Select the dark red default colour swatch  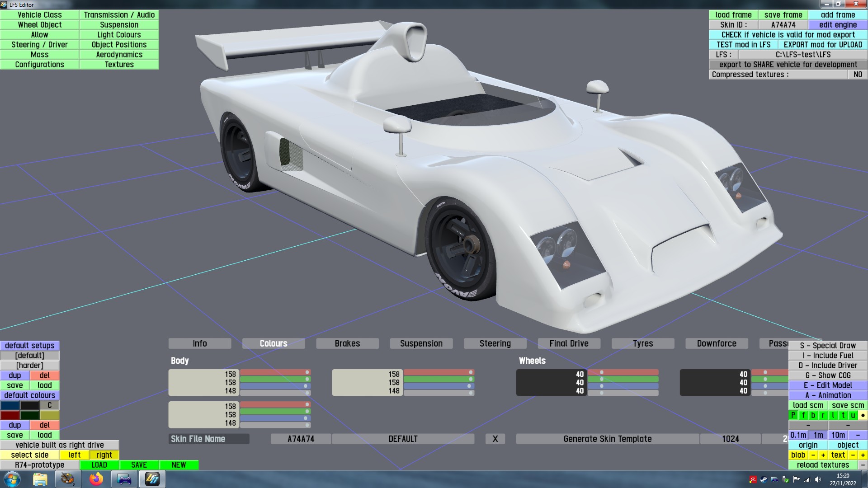[x=10, y=415]
